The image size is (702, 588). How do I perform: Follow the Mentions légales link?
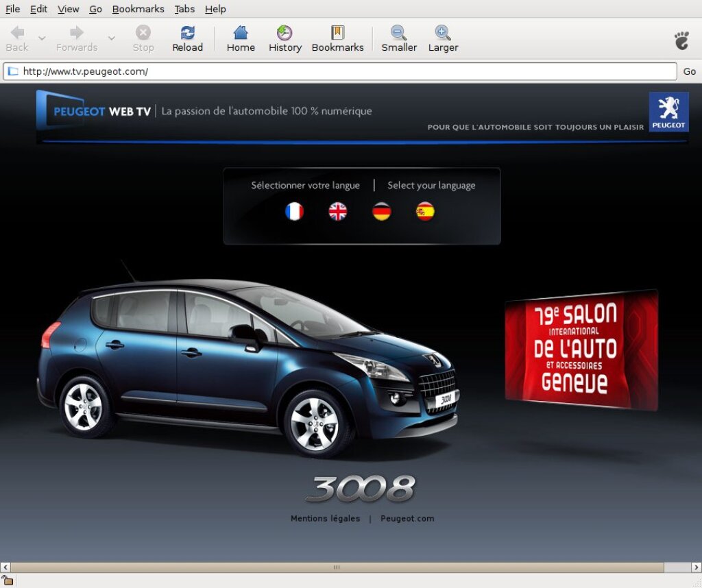click(325, 519)
